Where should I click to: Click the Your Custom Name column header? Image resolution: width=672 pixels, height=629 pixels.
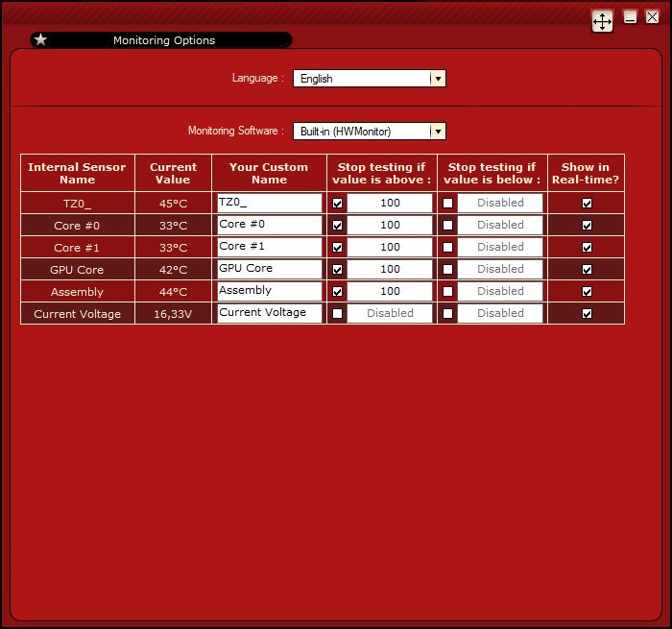269,173
